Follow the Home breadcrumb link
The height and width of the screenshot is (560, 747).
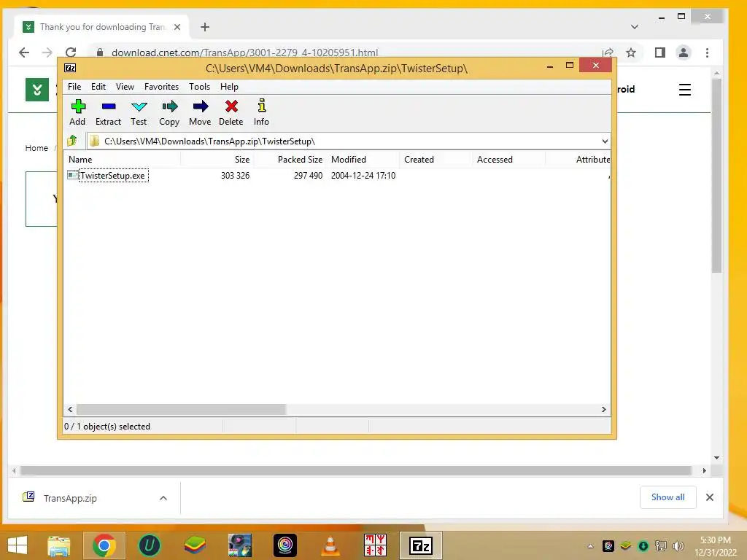36,148
